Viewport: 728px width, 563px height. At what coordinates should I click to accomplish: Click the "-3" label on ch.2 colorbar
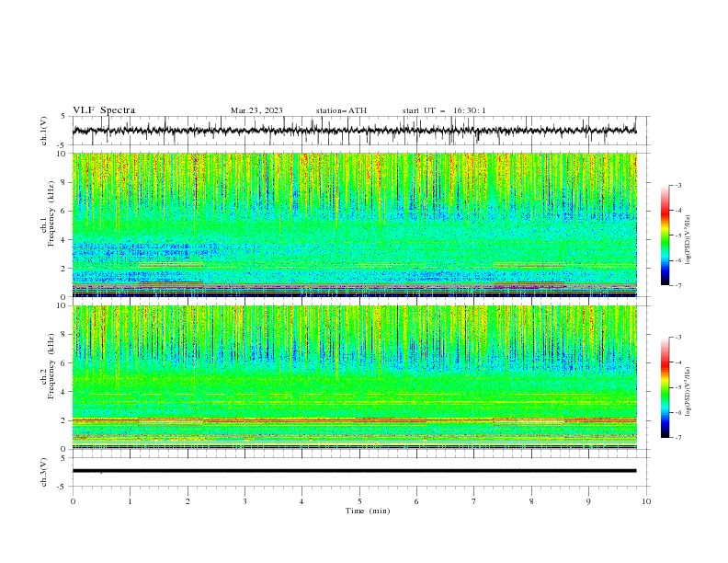pyautogui.click(x=678, y=338)
